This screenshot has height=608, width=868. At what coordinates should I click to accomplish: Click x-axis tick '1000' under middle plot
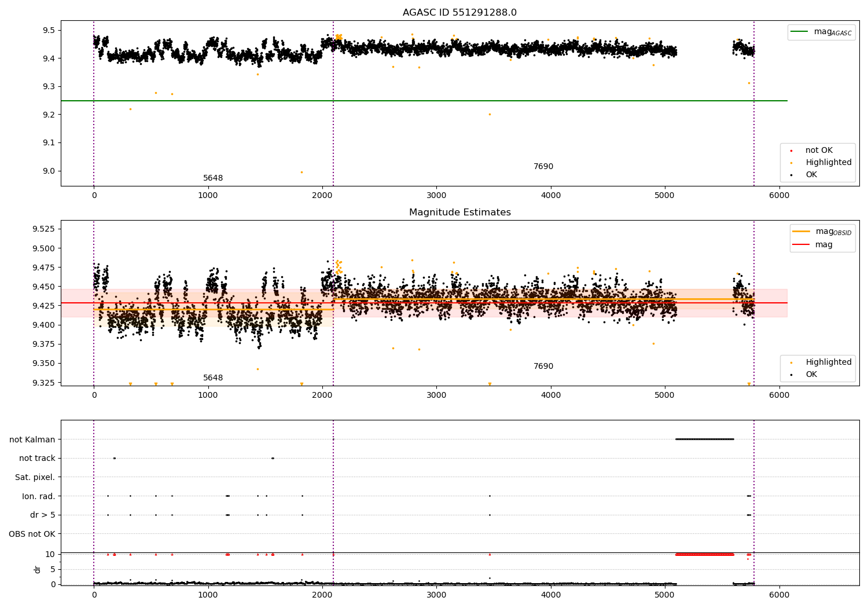(208, 395)
